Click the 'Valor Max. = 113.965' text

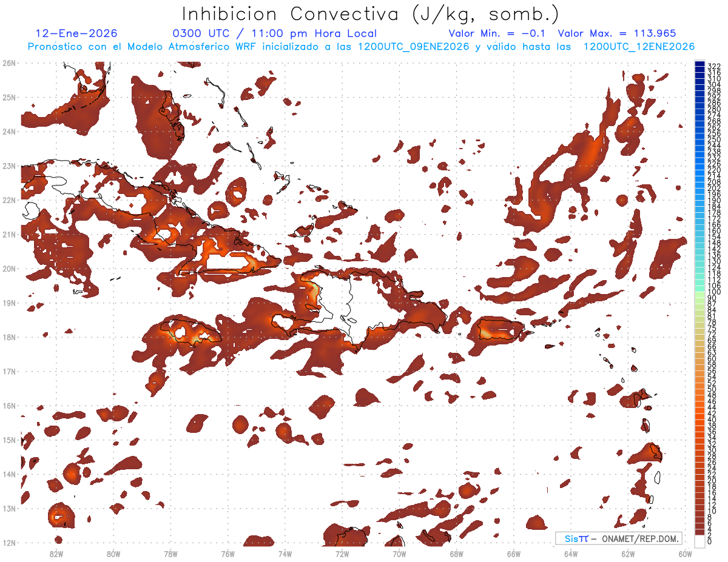point(617,34)
